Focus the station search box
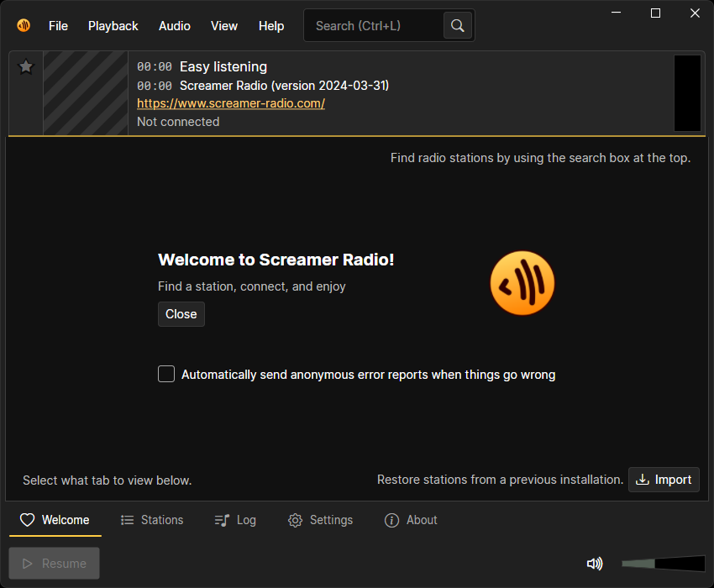 pos(374,26)
